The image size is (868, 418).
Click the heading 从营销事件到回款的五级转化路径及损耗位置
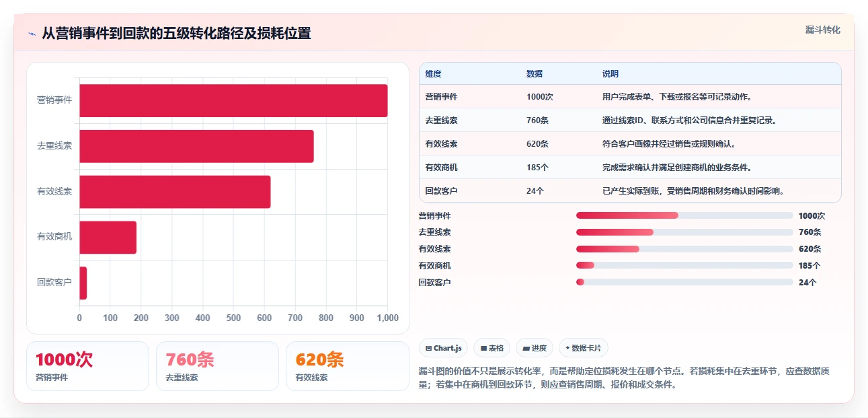(176, 34)
